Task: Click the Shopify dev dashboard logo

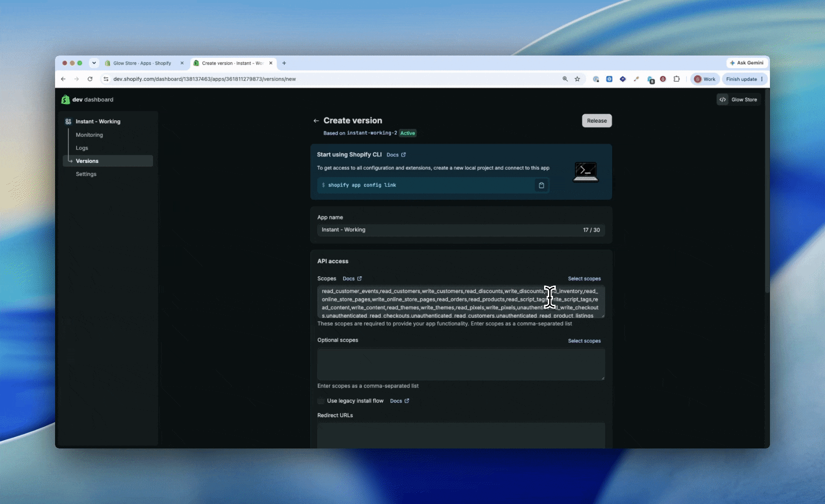Action: (87, 99)
